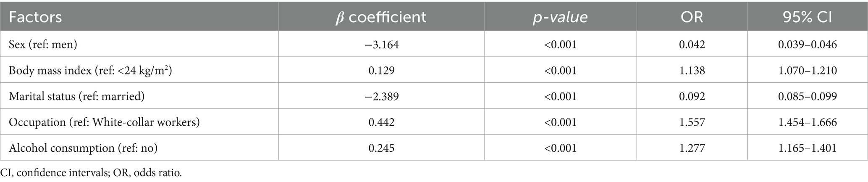Screen dimensions: 868x182
Task: Click the odds ratio value 1.557
Action: coord(692,122)
